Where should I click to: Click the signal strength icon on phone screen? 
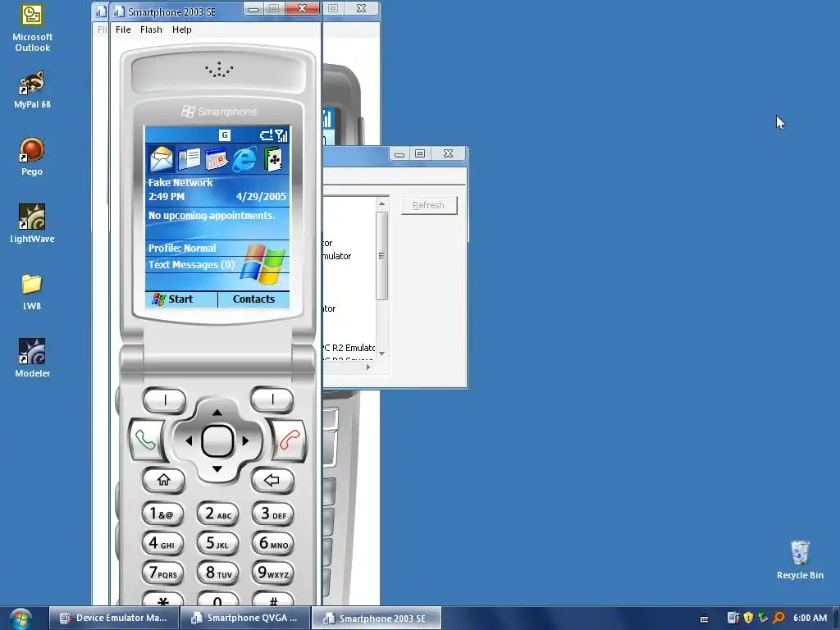[x=281, y=135]
